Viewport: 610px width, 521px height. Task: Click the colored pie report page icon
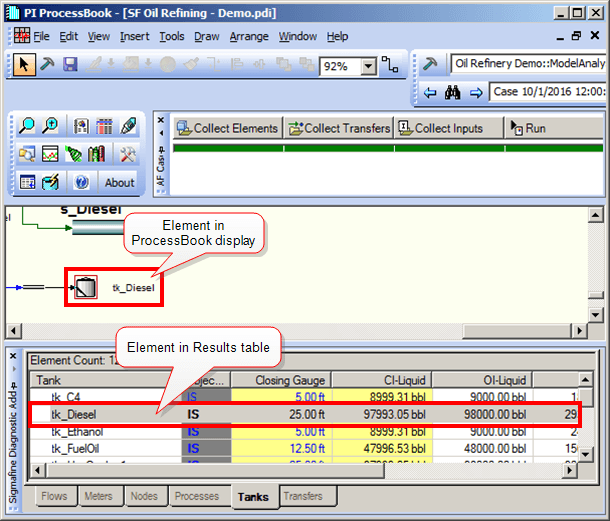click(81, 126)
